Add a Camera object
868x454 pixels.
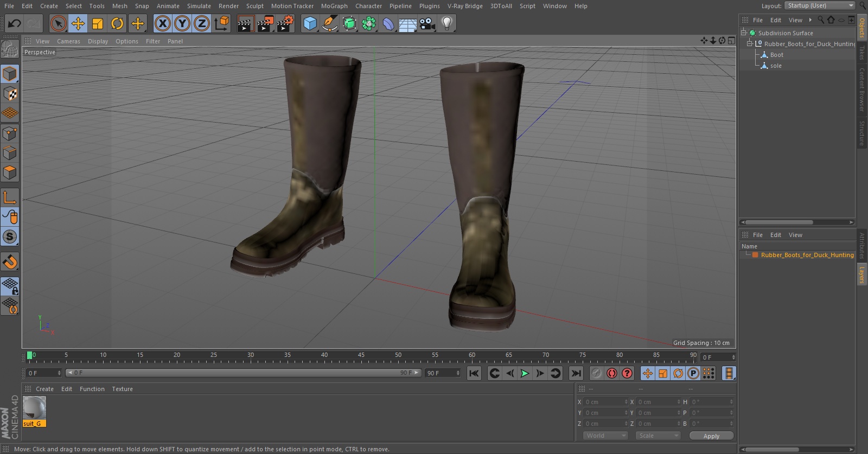[427, 23]
